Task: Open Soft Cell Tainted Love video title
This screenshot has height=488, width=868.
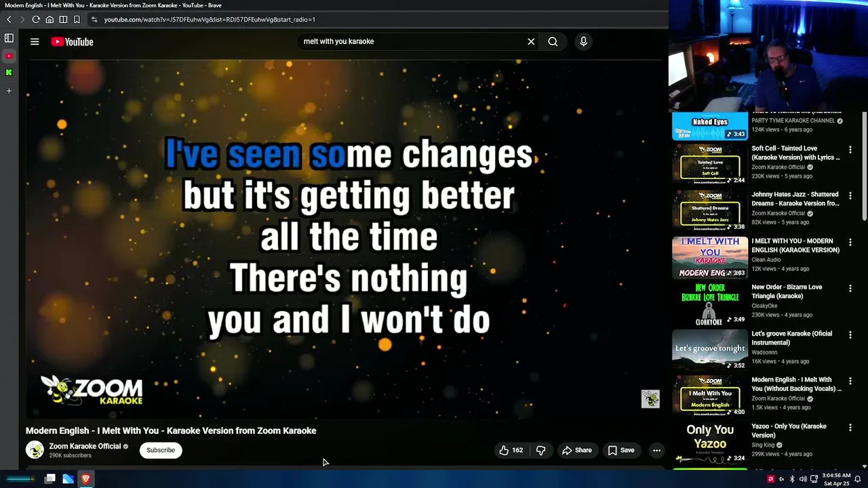Action: click(795, 152)
